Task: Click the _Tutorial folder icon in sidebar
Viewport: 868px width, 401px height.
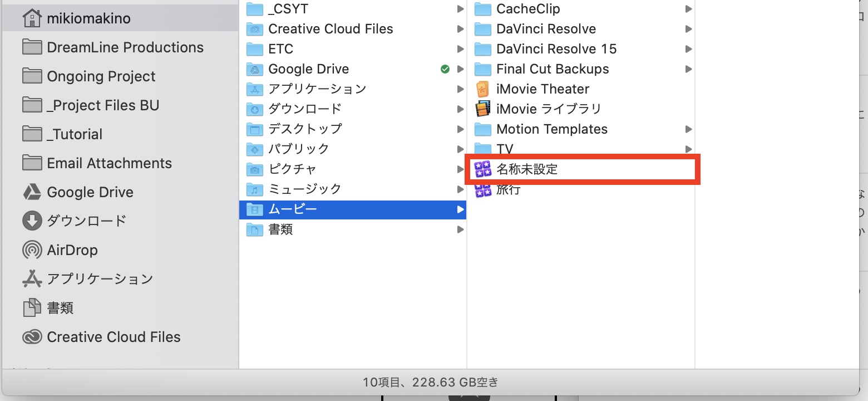Action: (x=32, y=134)
